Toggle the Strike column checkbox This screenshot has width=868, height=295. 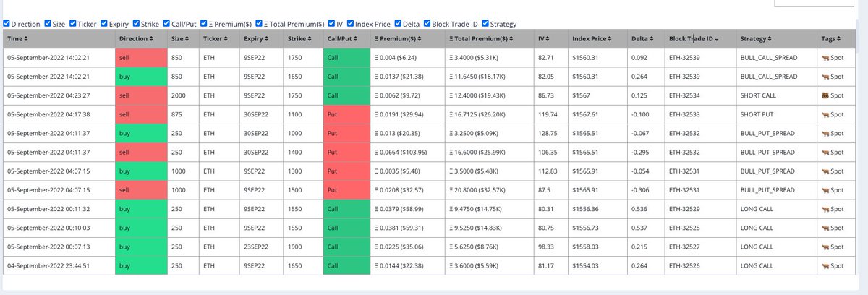137,24
